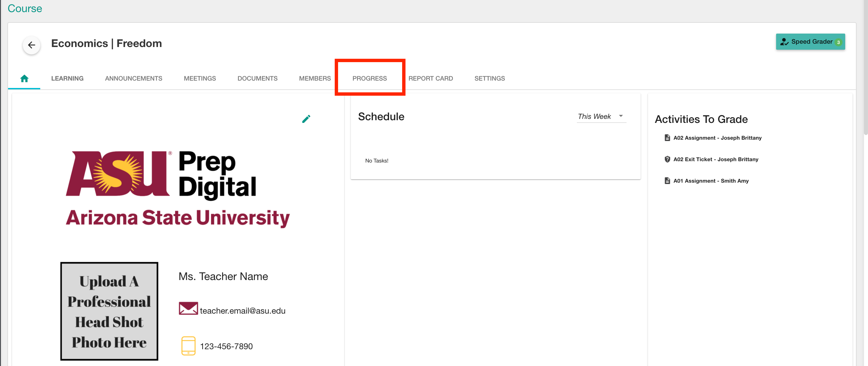
Task: Click the person icon inside the Speed Grader button
Action: point(784,42)
